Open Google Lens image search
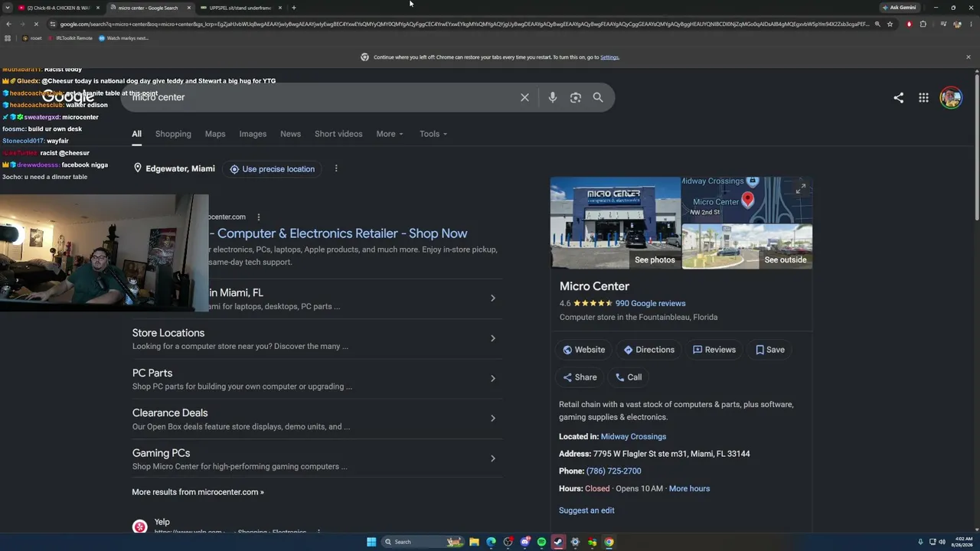 (576, 98)
